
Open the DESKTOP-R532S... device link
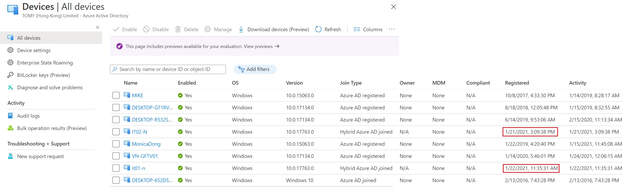[152, 120]
